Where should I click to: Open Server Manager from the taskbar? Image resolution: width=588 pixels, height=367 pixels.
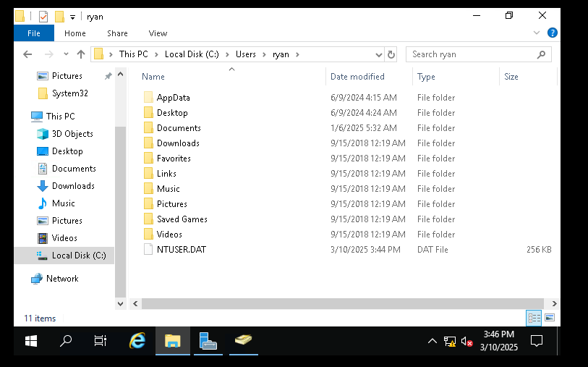click(x=208, y=340)
